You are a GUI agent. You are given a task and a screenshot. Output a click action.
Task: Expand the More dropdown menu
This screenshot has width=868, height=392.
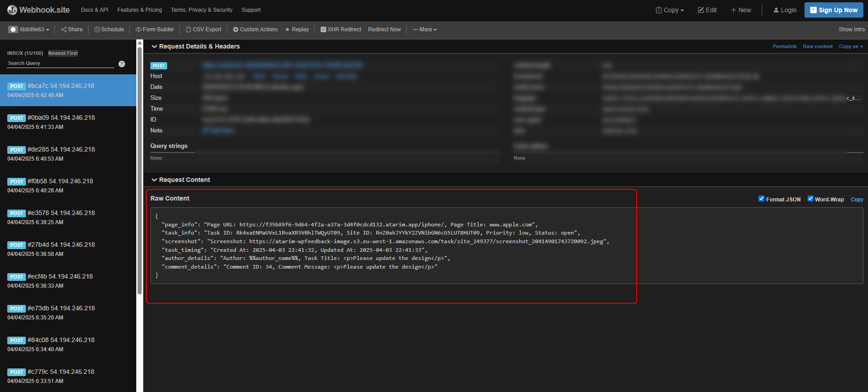coord(425,29)
